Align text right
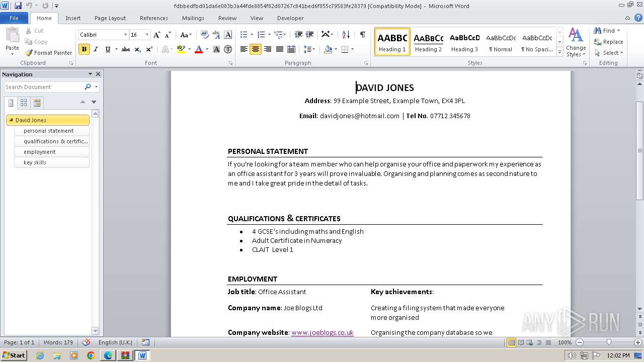644x362 pixels. coord(268,49)
